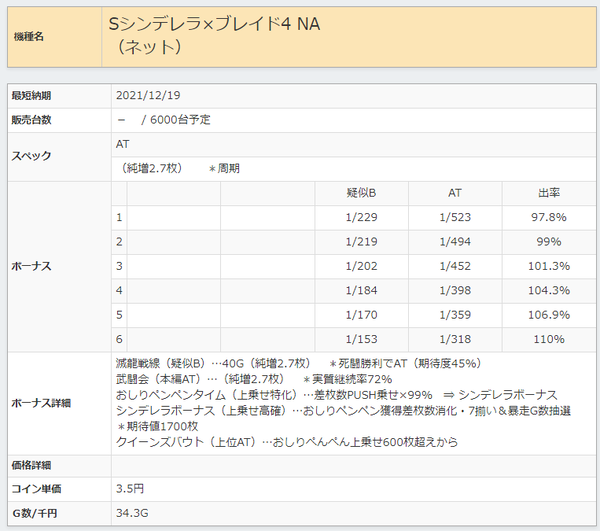Click the 1/452 cell

[x=455, y=266]
